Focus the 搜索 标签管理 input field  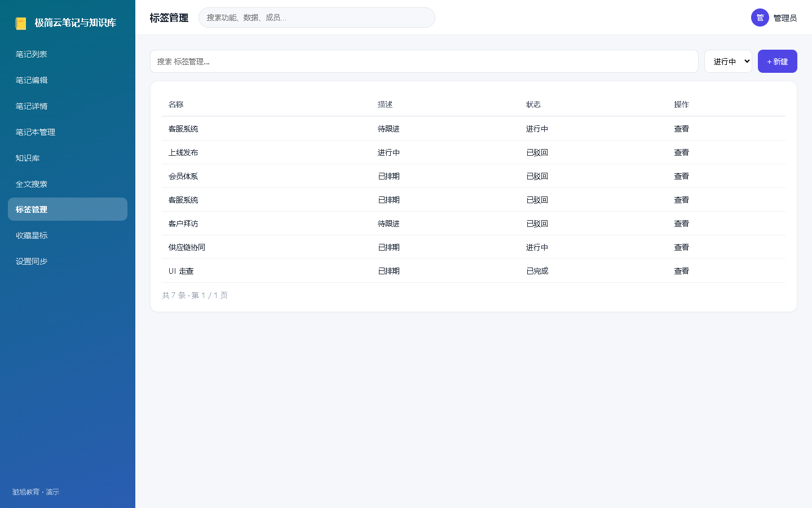coord(424,62)
